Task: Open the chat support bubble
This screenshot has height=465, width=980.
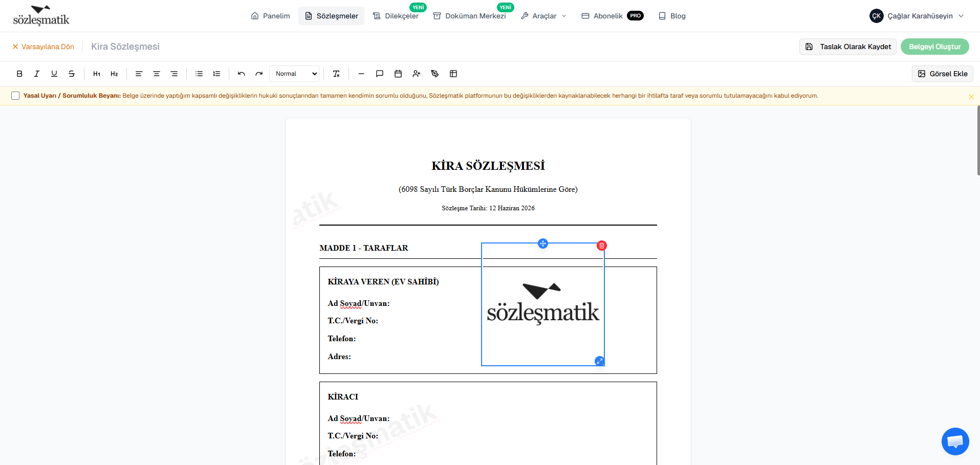Action: (x=955, y=441)
